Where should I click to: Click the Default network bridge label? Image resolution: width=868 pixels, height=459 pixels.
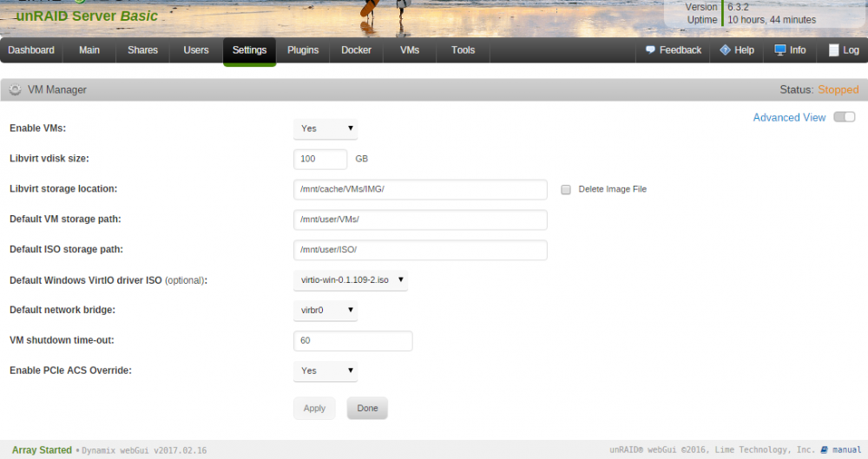tap(62, 310)
